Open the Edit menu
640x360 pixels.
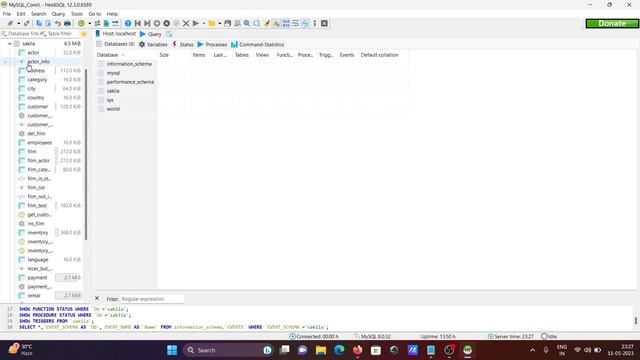pos(21,13)
